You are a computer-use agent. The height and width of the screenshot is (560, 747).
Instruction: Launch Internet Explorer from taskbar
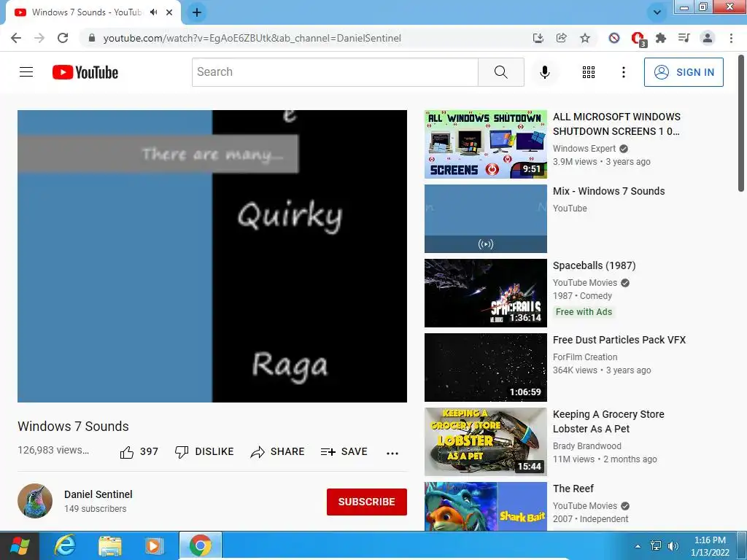tap(64, 545)
